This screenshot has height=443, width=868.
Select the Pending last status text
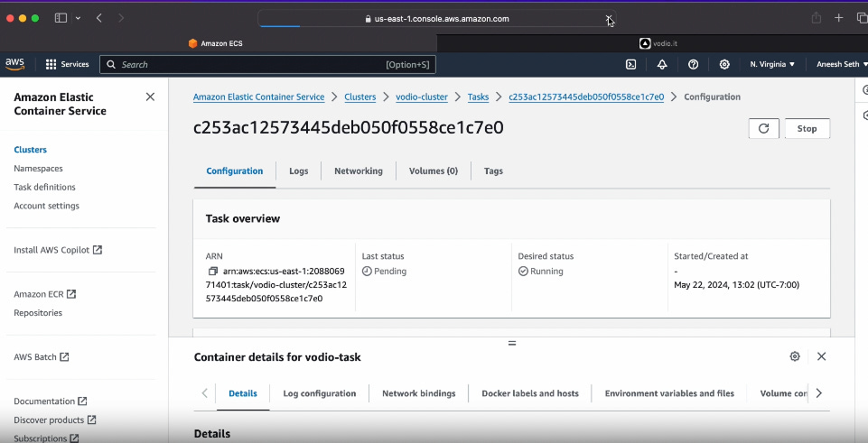(389, 271)
